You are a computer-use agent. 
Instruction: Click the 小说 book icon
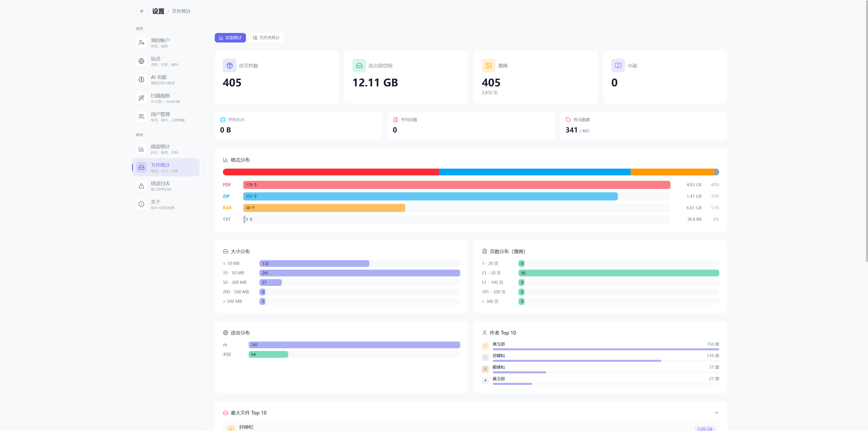coord(618,66)
